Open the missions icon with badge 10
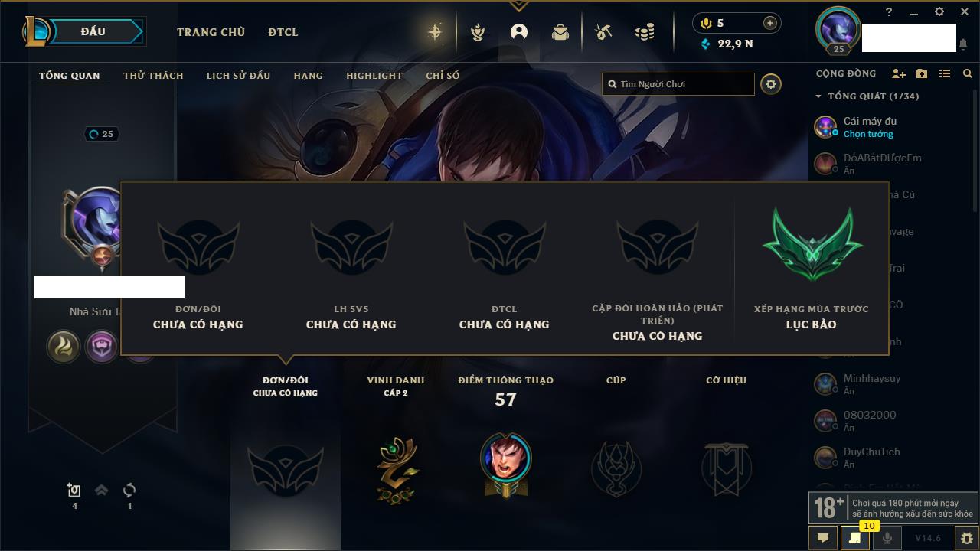 (854, 538)
